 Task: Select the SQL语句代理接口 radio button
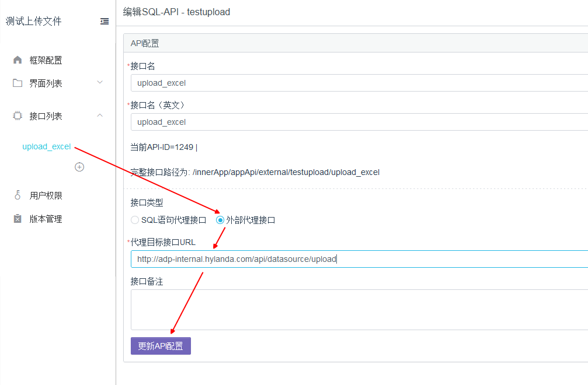[x=135, y=220]
